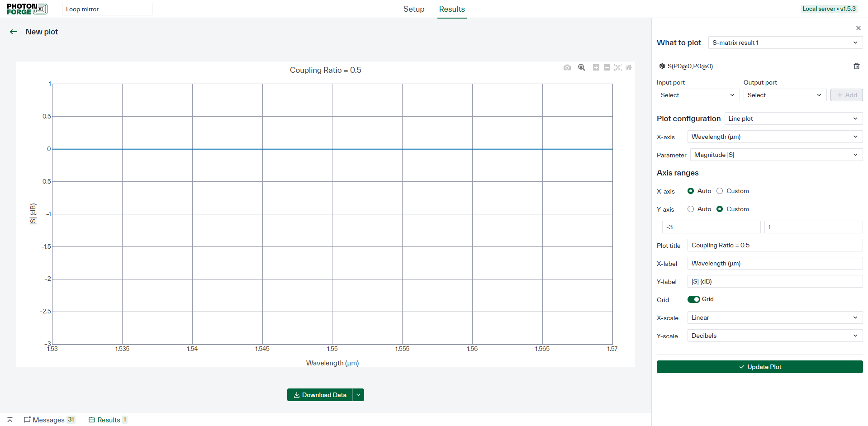Click the back arrow next to New plot
Image resolution: width=868 pixels, height=426 pixels.
pos(14,32)
